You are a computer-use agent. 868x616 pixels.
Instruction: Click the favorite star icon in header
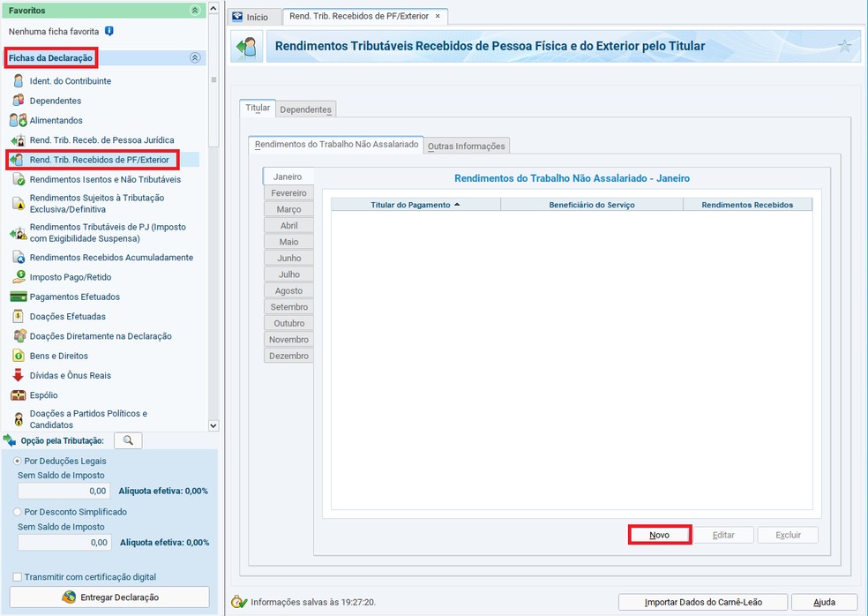[x=844, y=47]
